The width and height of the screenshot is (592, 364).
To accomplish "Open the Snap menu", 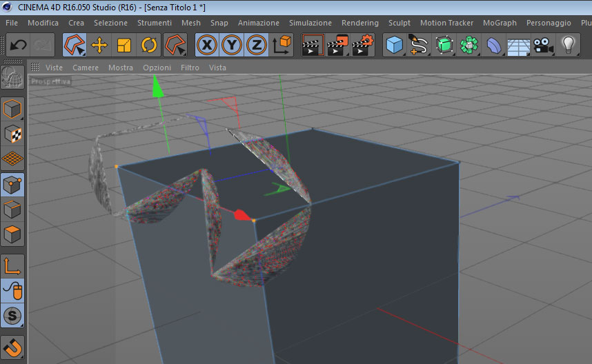I will click(x=219, y=23).
